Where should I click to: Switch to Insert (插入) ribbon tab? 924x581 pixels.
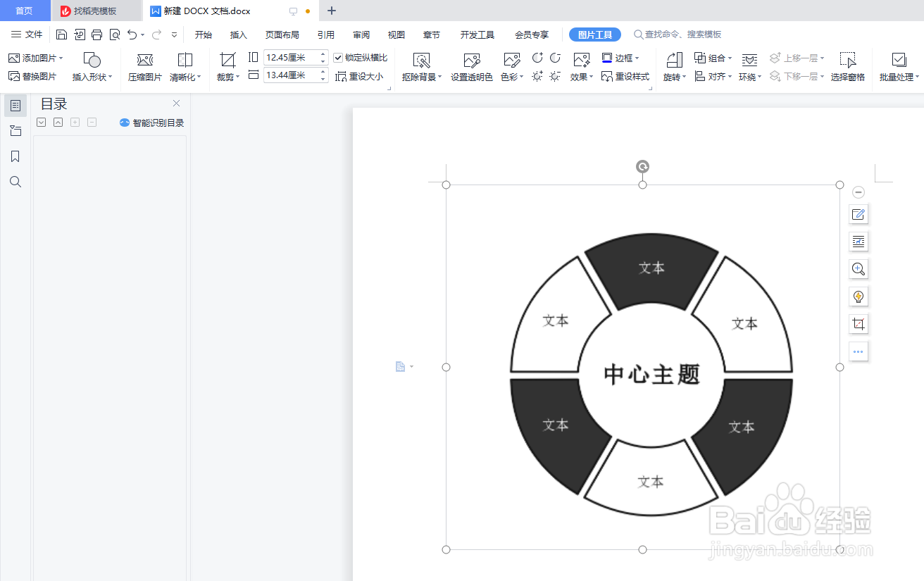tap(239, 35)
